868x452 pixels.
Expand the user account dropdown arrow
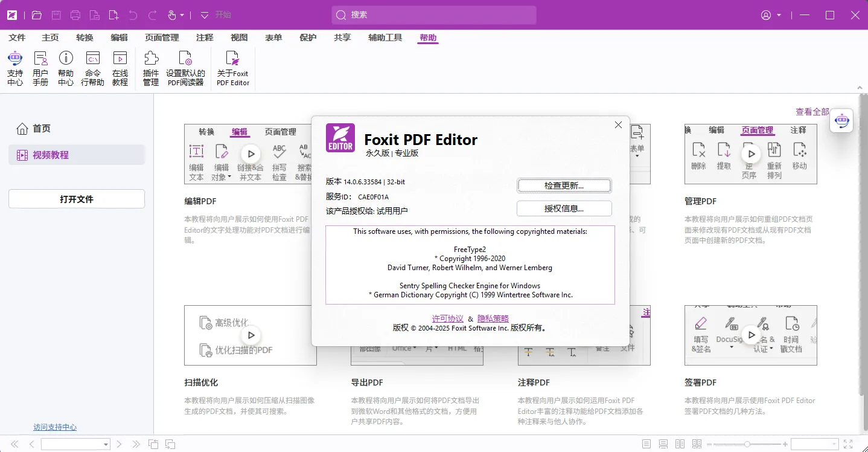[779, 15]
